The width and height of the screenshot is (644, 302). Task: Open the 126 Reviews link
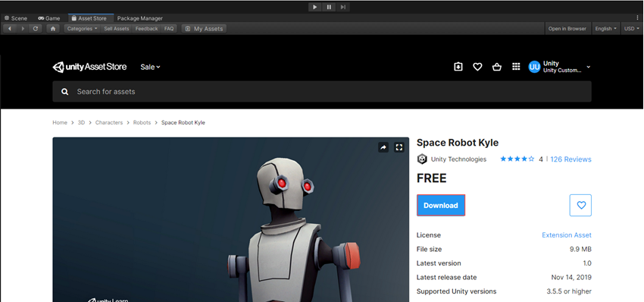tap(571, 159)
